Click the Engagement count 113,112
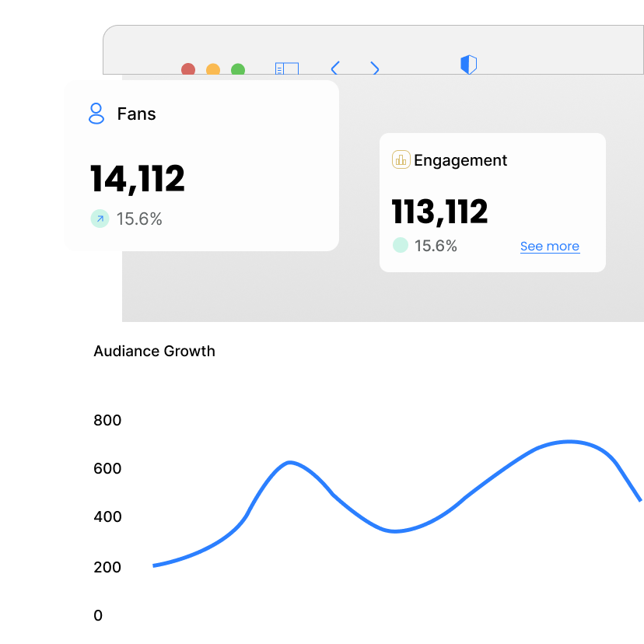This screenshot has height=644, width=644. tap(439, 212)
